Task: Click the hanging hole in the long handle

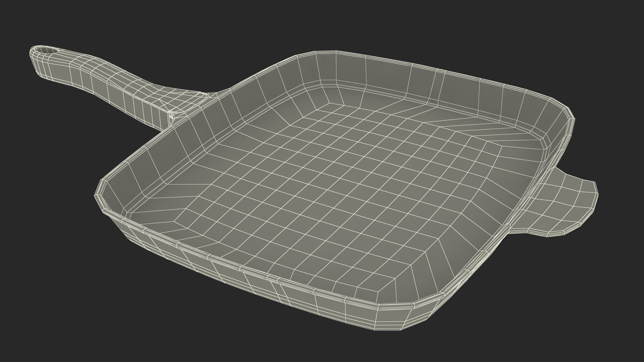Action: point(47,51)
